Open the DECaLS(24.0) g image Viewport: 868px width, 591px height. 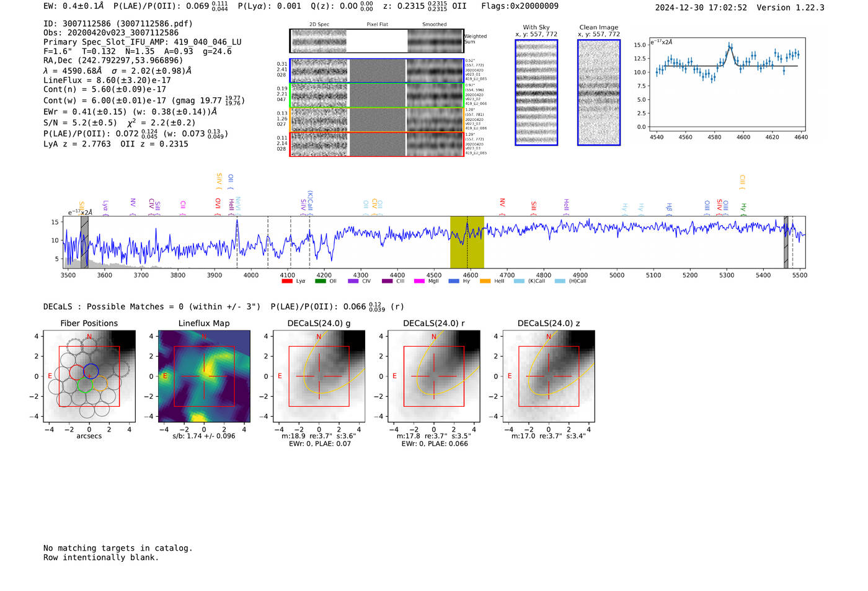tap(319, 376)
